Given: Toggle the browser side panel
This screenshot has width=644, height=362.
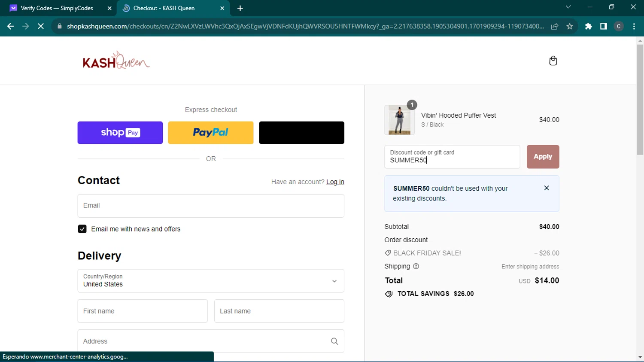Looking at the screenshot, I should (604, 26).
